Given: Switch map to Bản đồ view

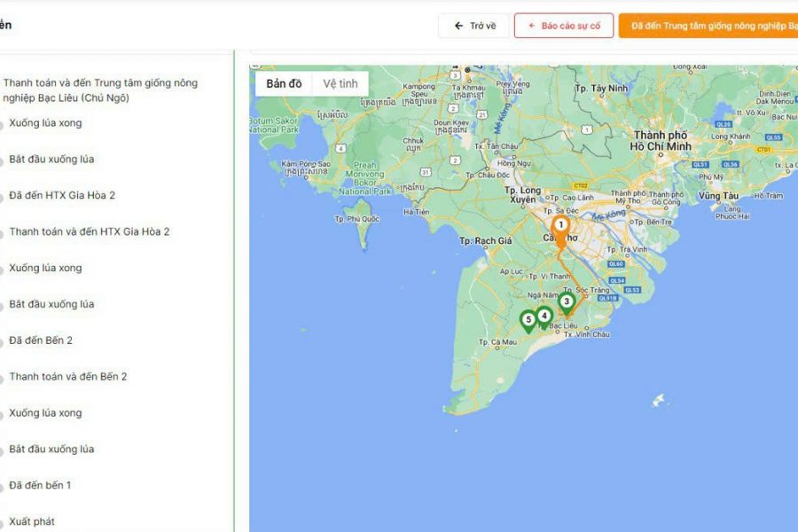Looking at the screenshot, I should tap(284, 83).
